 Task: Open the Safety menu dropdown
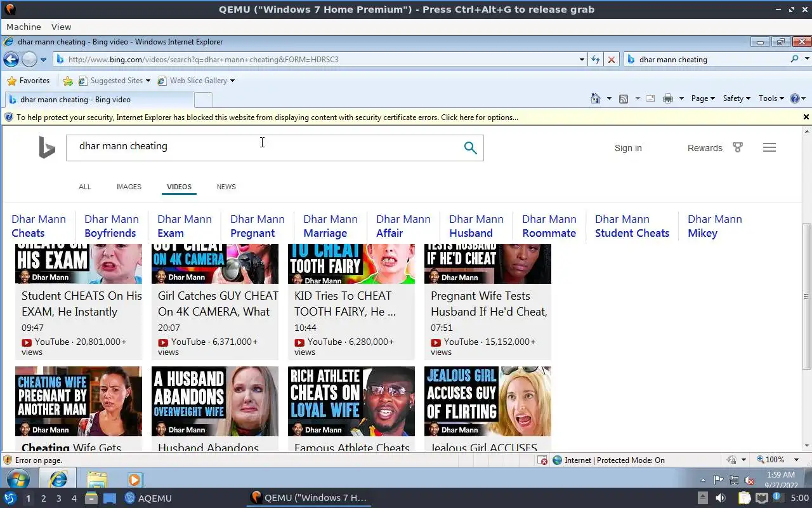[737, 98]
